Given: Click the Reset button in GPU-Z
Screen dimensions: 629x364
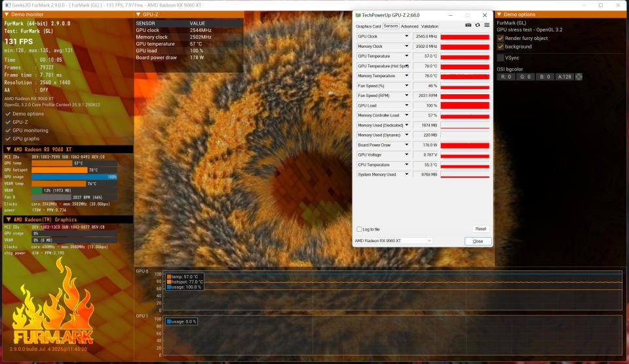Looking at the screenshot, I should tap(480, 229).
